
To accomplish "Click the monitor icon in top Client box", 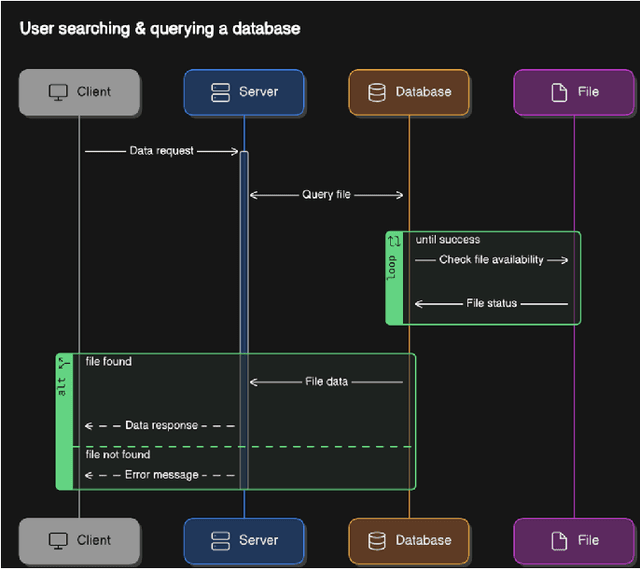I will pos(58,92).
